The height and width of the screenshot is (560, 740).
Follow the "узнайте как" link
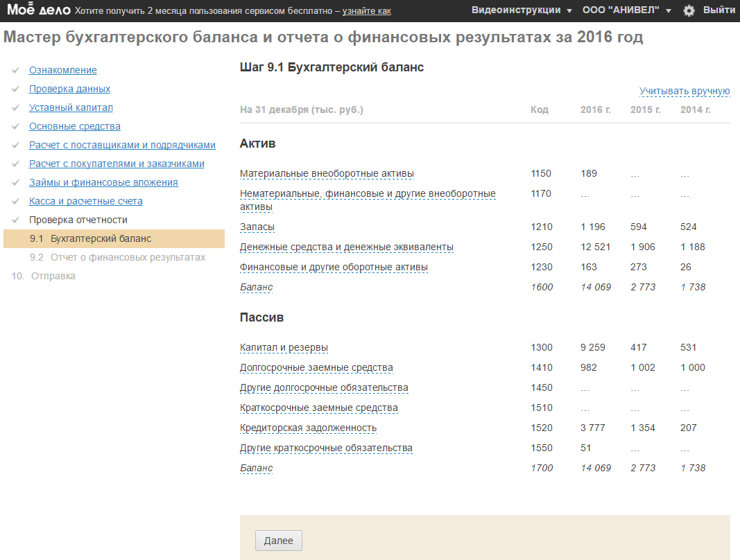367,11
